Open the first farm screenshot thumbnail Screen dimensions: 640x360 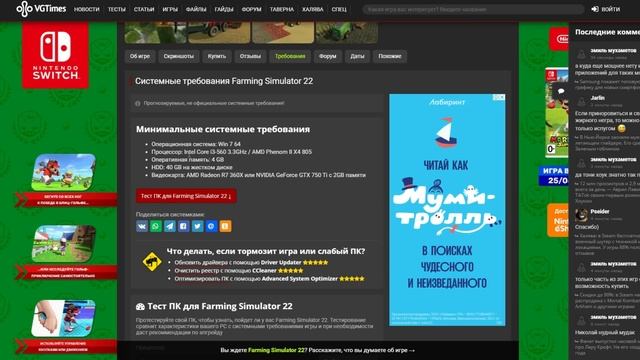point(156,33)
